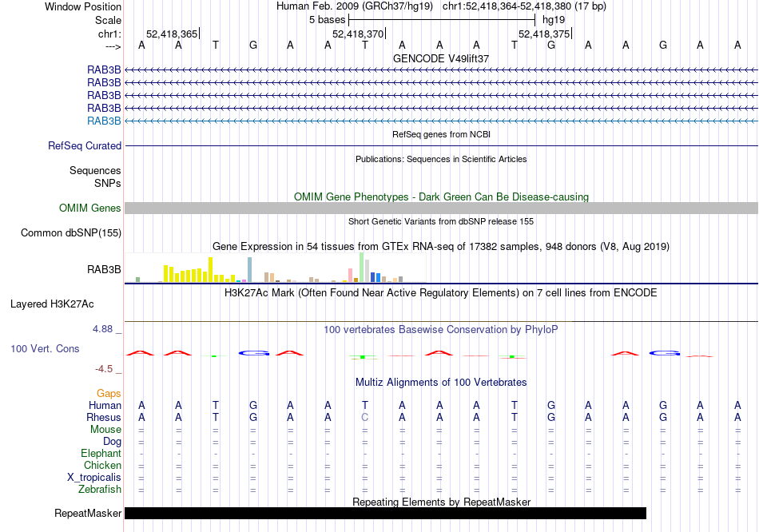Click the RAB3B GTEx expression label
This screenshot has width=759, height=532.
point(104,270)
